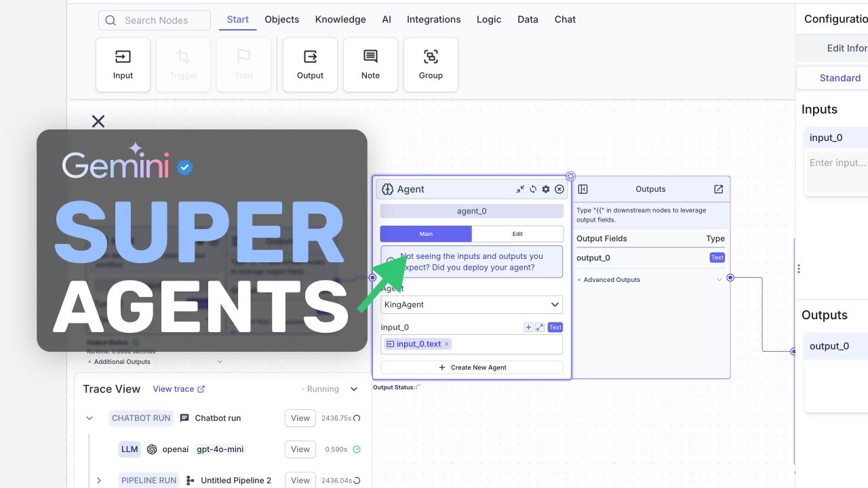Add an Input node from the toolbar
This screenshot has width=868, height=488.
click(123, 64)
